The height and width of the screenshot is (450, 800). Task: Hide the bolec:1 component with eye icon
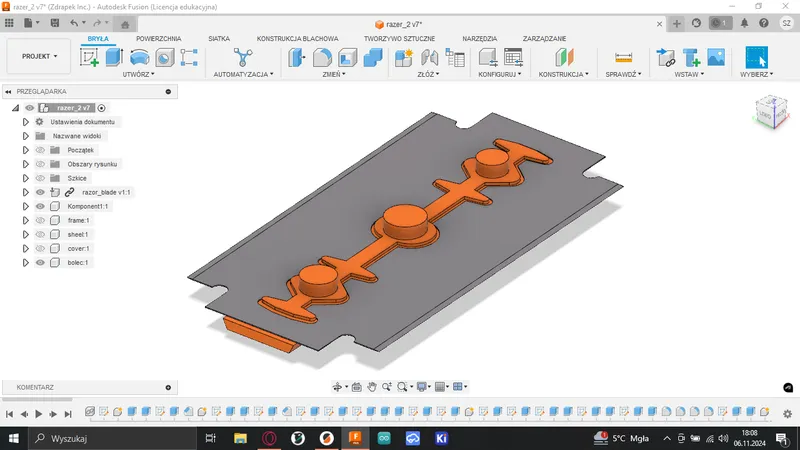[x=41, y=262]
